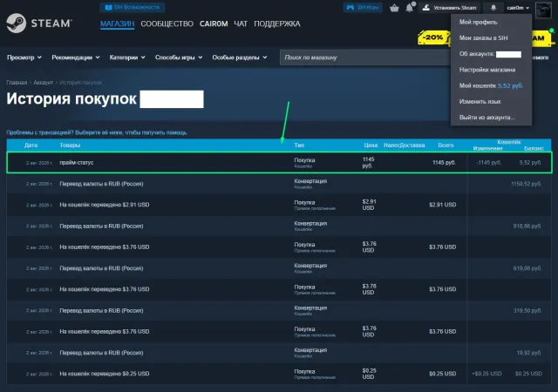The height and width of the screenshot is (392, 558).
Task: Select Настройки магазина menu entry
Action: tap(487, 70)
